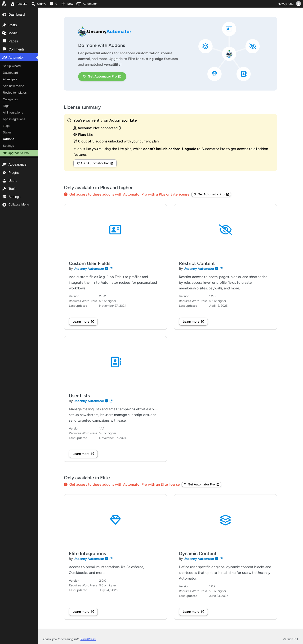Click Collapse Menu arrow icon

pyautogui.click(x=4, y=205)
